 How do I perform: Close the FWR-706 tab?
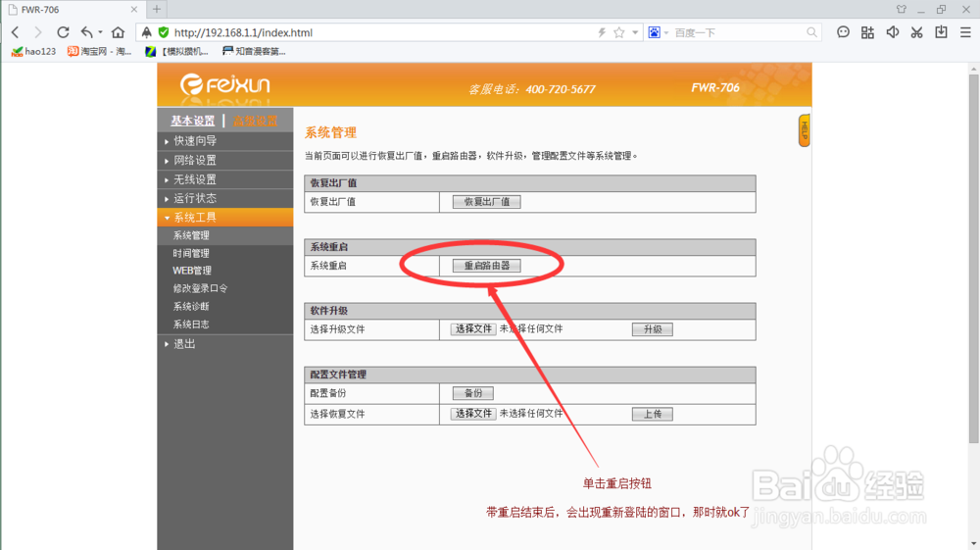click(133, 10)
